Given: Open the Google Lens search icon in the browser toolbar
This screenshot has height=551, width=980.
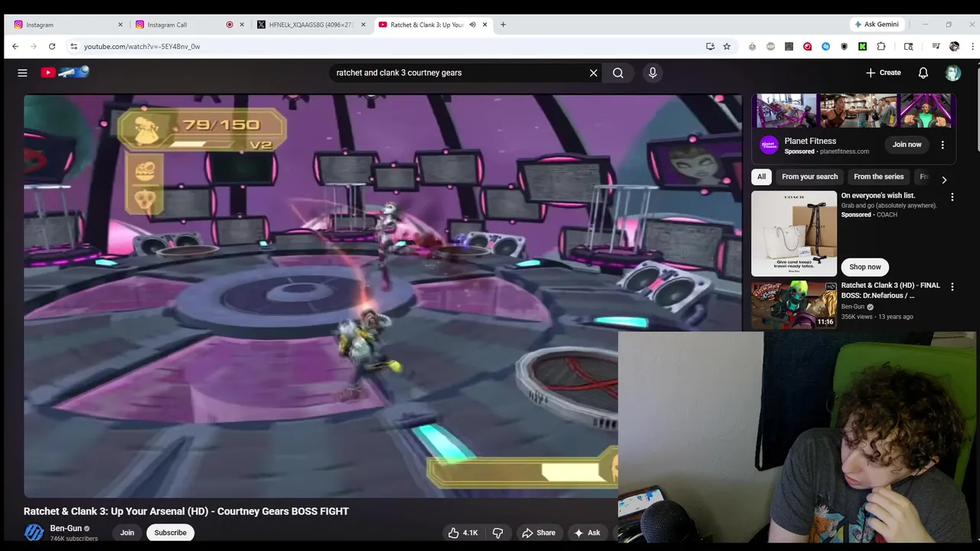Looking at the screenshot, I should click(909, 47).
